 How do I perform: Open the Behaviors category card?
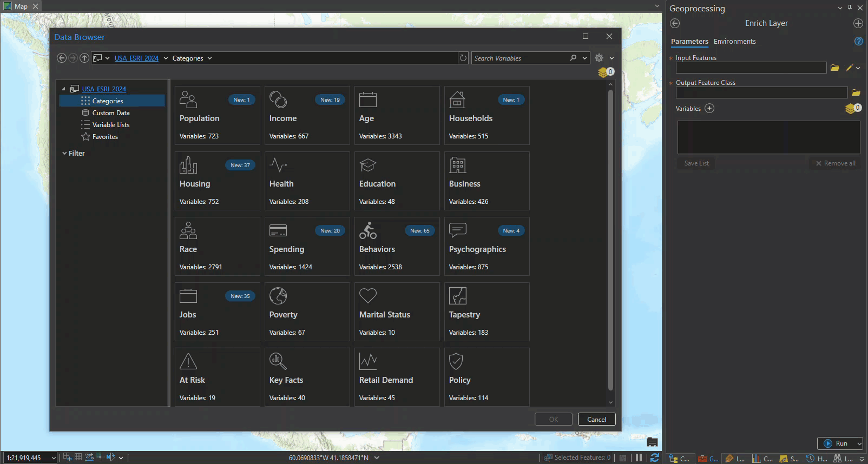[397, 246]
